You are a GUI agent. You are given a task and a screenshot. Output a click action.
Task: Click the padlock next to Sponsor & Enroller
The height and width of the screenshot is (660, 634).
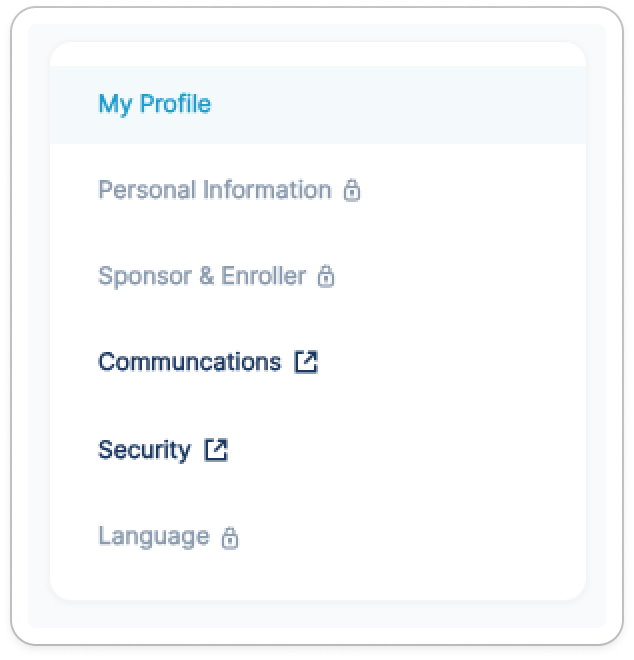(x=326, y=277)
